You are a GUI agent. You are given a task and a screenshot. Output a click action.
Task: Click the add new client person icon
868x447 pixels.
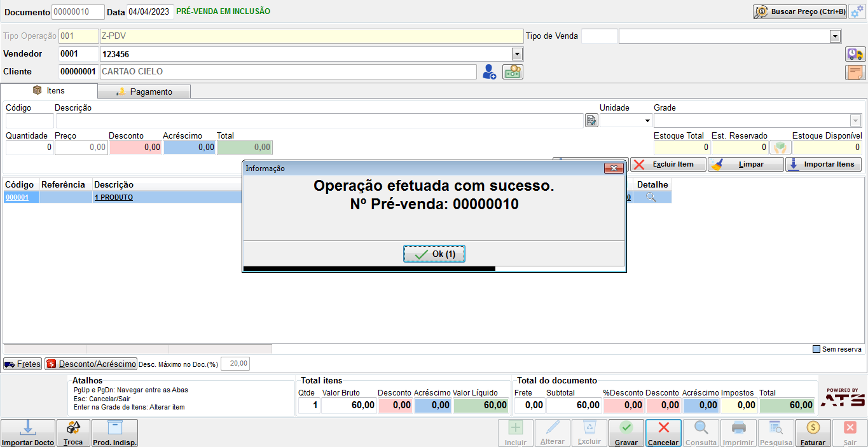(x=489, y=72)
